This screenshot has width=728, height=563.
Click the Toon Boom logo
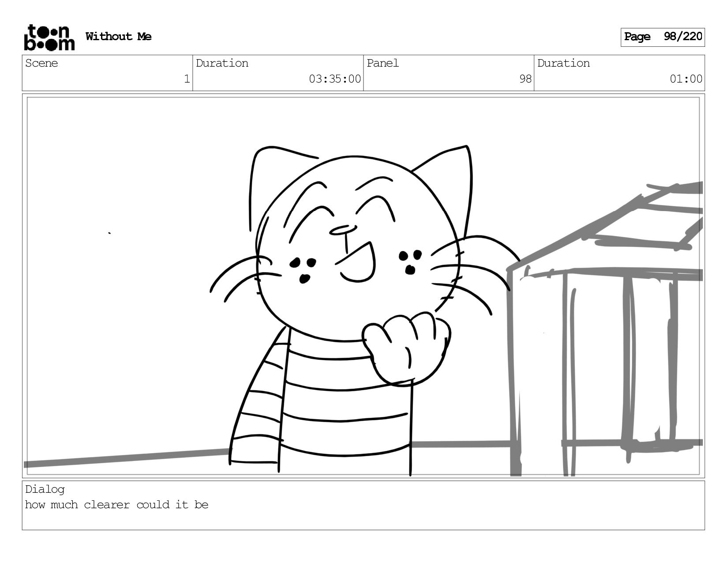click(x=49, y=38)
